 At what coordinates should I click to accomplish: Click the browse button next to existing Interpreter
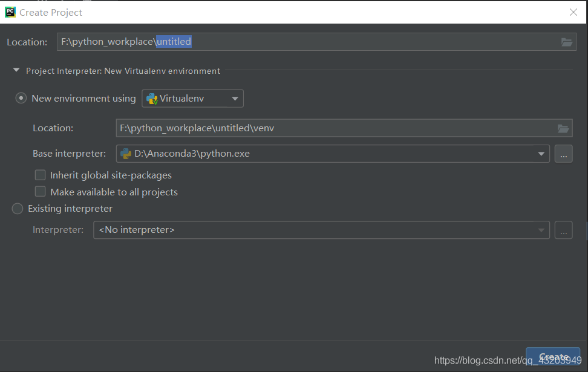click(563, 230)
